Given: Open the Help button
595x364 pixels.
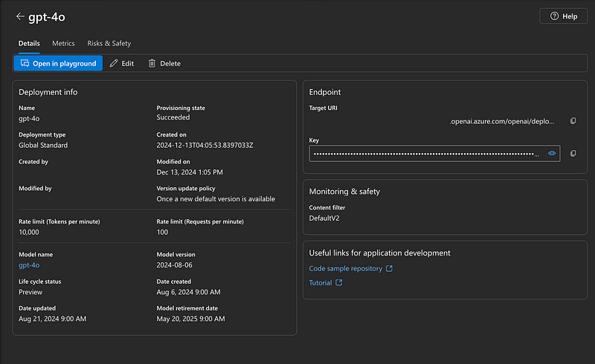Looking at the screenshot, I should [x=563, y=16].
